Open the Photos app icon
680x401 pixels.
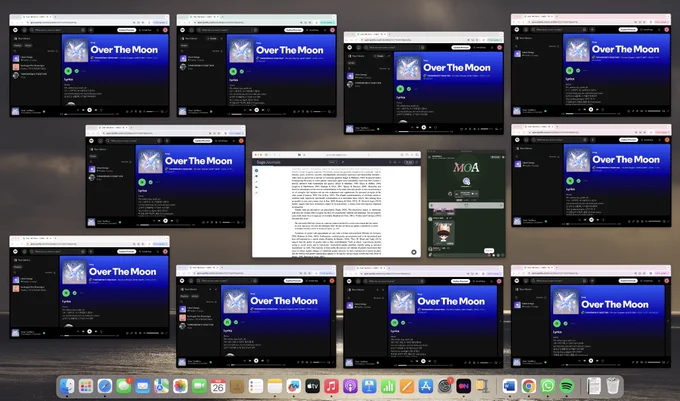(180, 386)
